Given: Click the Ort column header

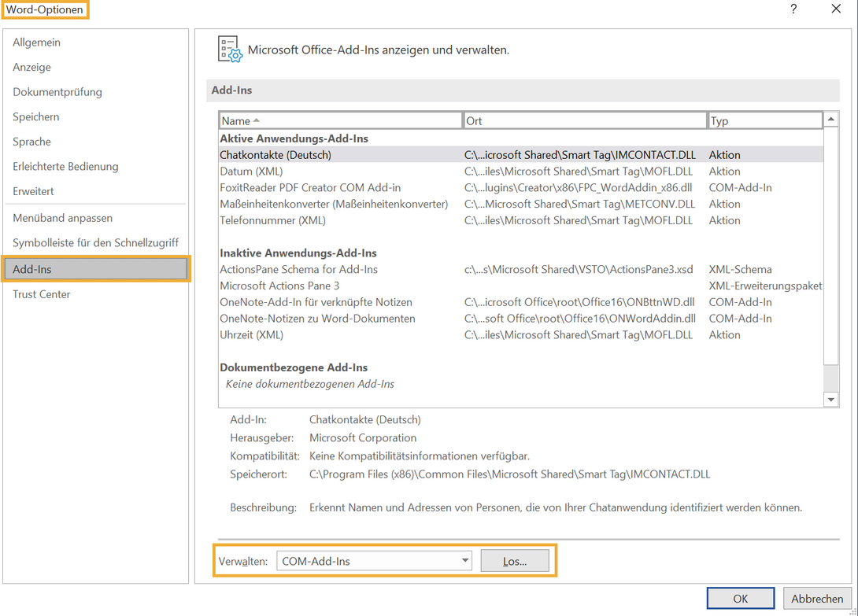Looking at the screenshot, I should (x=585, y=121).
